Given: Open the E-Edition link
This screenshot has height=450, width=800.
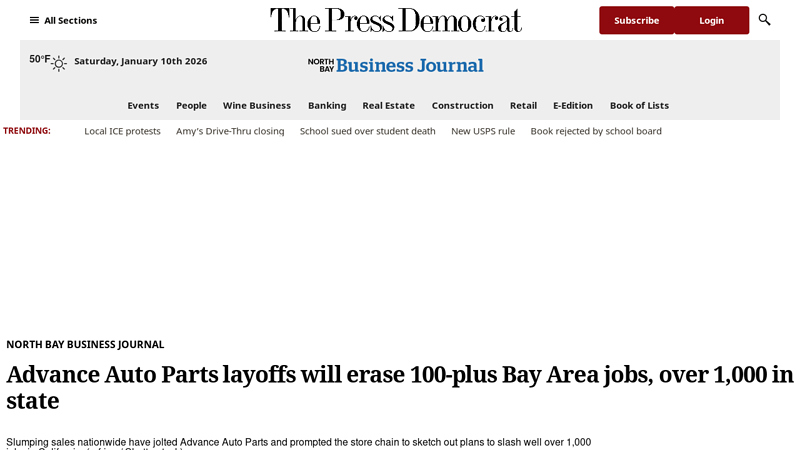Looking at the screenshot, I should point(573,106).
